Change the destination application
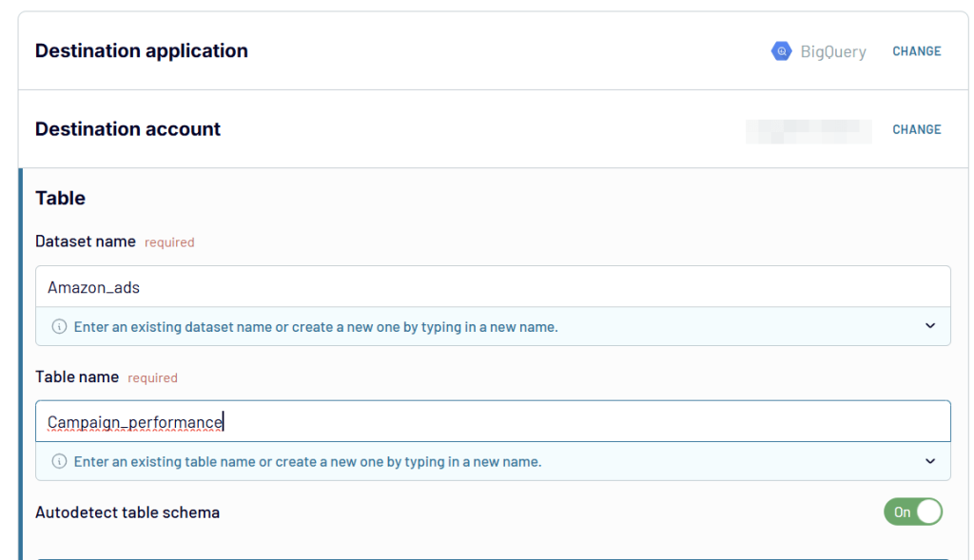Viewport: 974px width, 560px height. (x=917, y=51)
